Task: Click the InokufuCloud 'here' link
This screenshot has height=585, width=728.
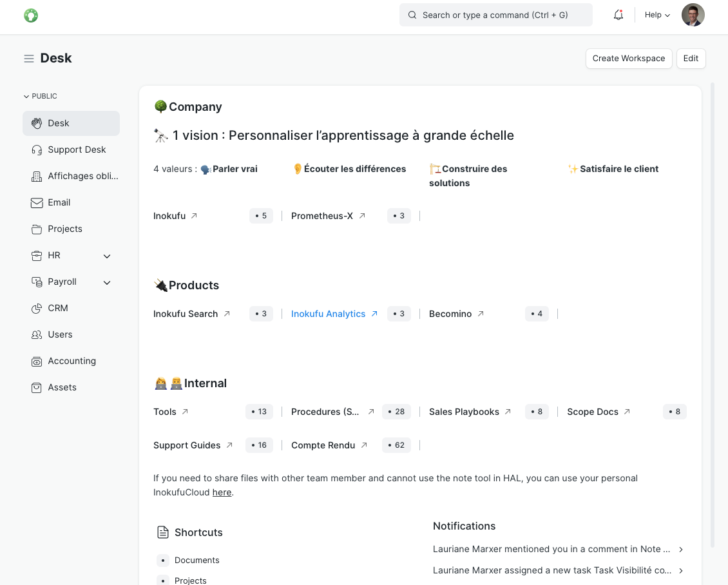Action: click(222, 492)
